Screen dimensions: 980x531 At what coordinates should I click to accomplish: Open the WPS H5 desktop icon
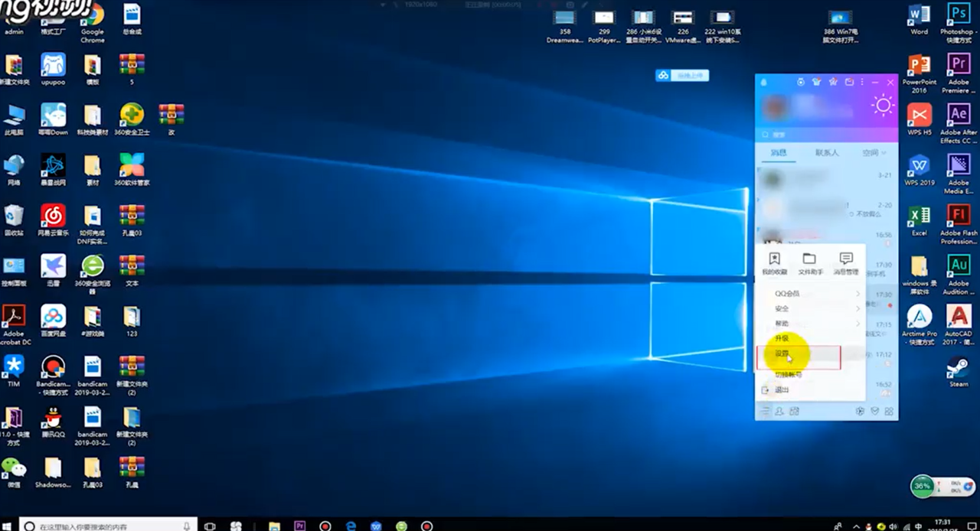click(919, 119)
